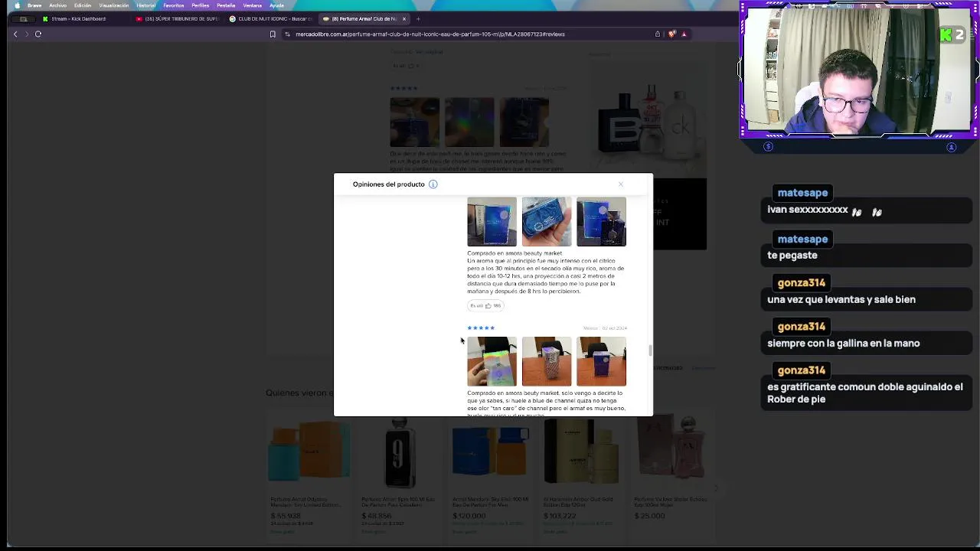Click the green Kick logo on webcam overlay

pyautogui.click(x=946, y=35)
